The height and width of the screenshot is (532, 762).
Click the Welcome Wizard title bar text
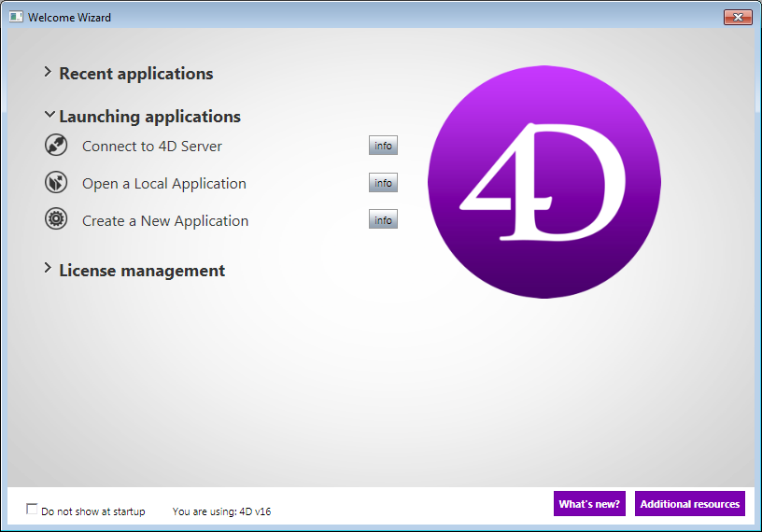click(x=69, y=17)
